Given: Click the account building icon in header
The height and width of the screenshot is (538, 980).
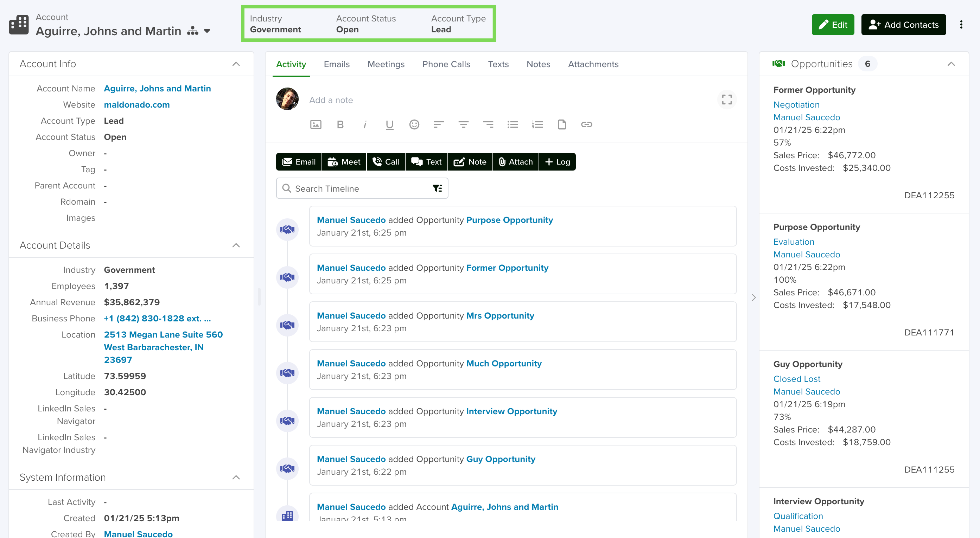Looking at the screenshot, I should pyautogui.click(x=19, y=24).
